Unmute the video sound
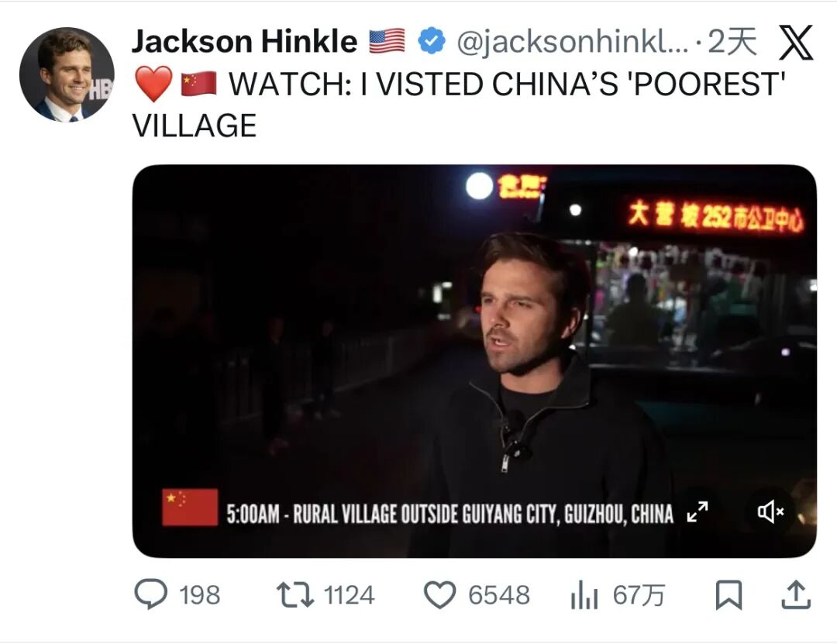The width and height of the screenshot is (837, 644). tap(771, 511)
